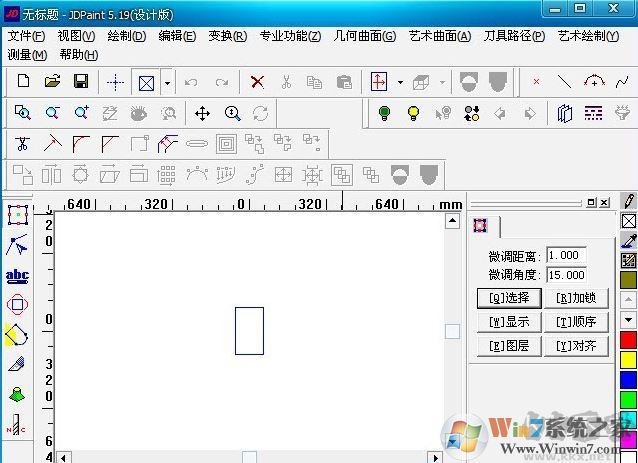The image size is (638, 463).
Task: Click the overlapping squares group icon
Action: pos(342,175)
